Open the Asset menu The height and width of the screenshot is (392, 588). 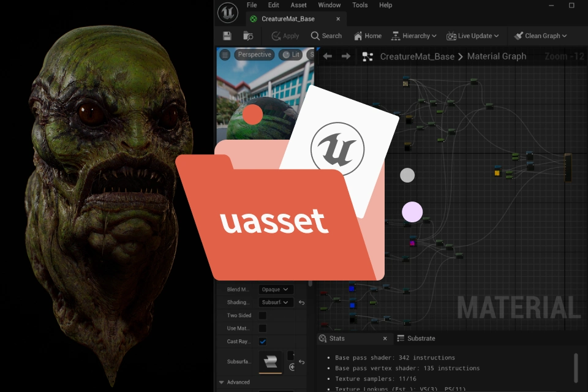(298, 5)
